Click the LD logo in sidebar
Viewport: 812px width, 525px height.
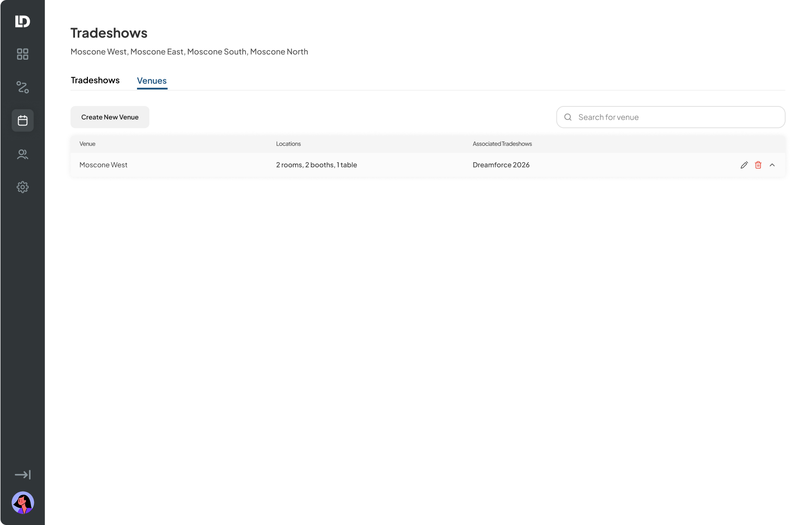(x=22, y=21)
